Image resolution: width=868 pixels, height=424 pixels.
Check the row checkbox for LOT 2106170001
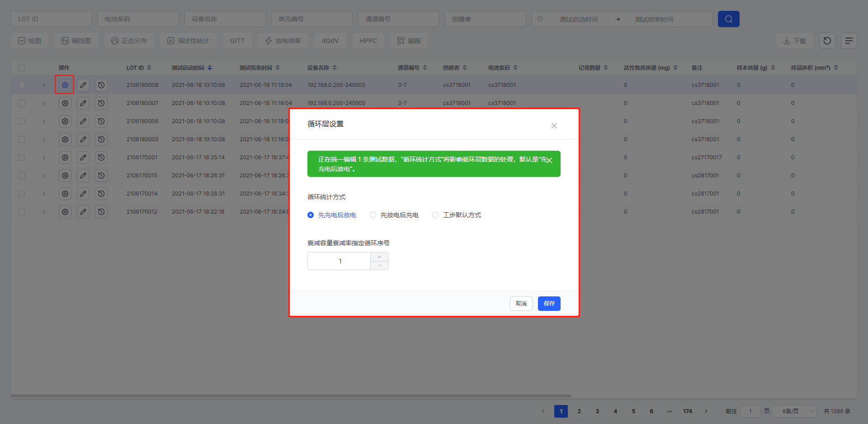pyautogui.click(x=22, y=157)
